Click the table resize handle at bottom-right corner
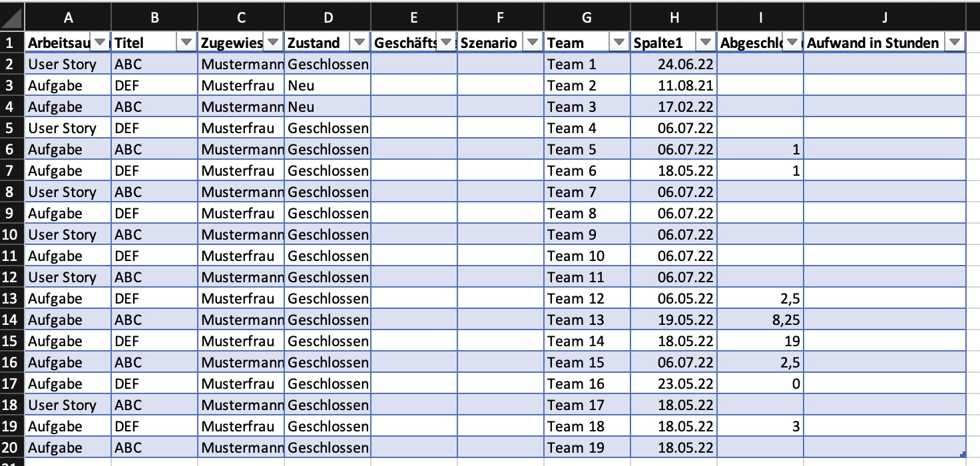Screen dimensions: 980x466 point(964,455)
